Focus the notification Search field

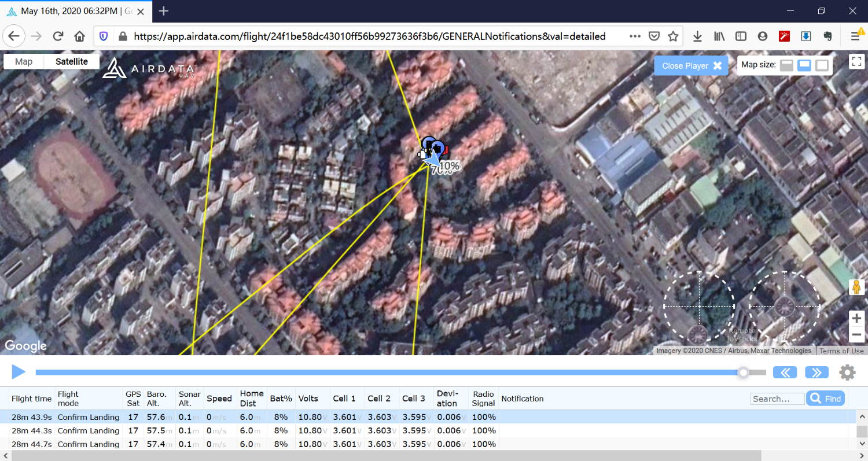click(777, 399)
